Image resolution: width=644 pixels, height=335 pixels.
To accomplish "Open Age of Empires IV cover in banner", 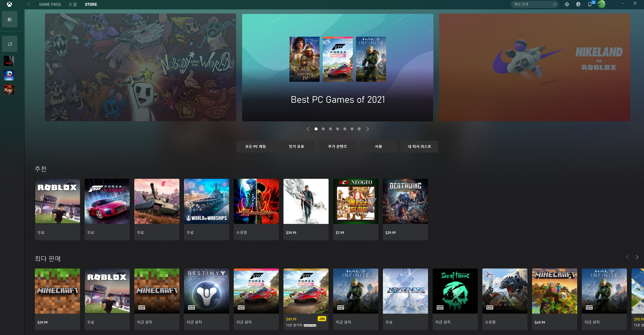I will click(304, 59).
